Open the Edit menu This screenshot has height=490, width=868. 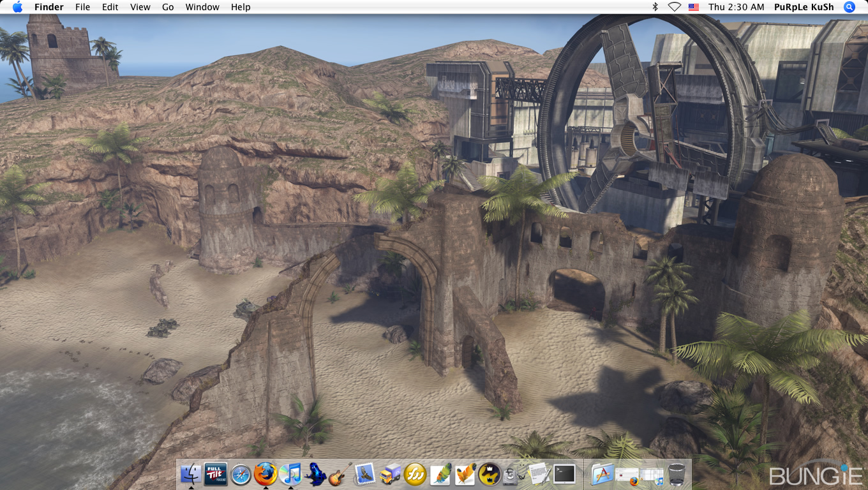[110, 7]
